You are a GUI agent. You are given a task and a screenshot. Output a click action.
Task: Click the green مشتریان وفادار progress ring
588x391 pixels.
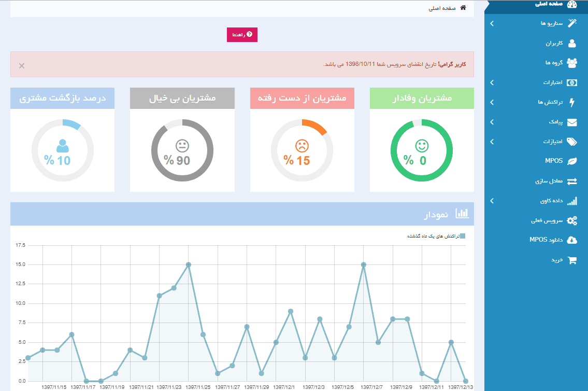422,150
